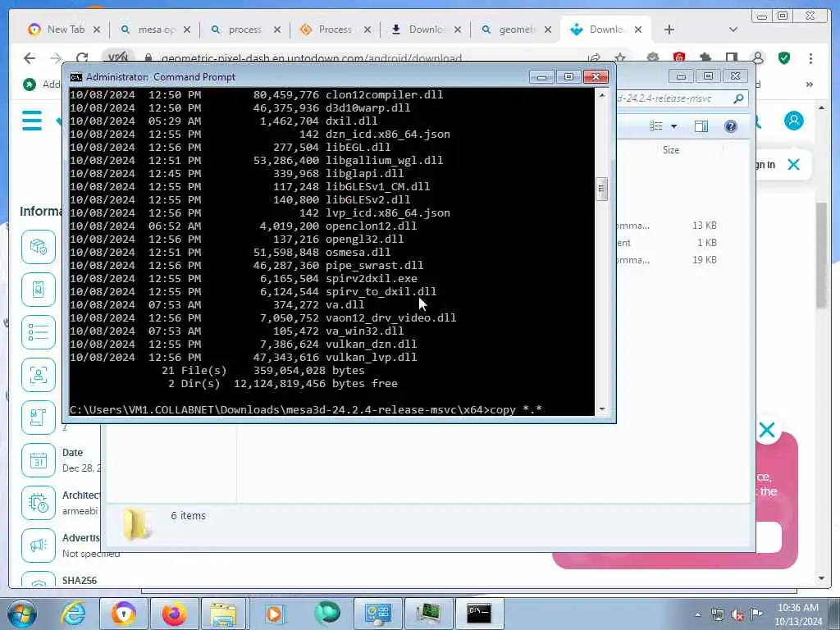Open the media player taskbar icon
Screen dimensions: 840x630
274,614
